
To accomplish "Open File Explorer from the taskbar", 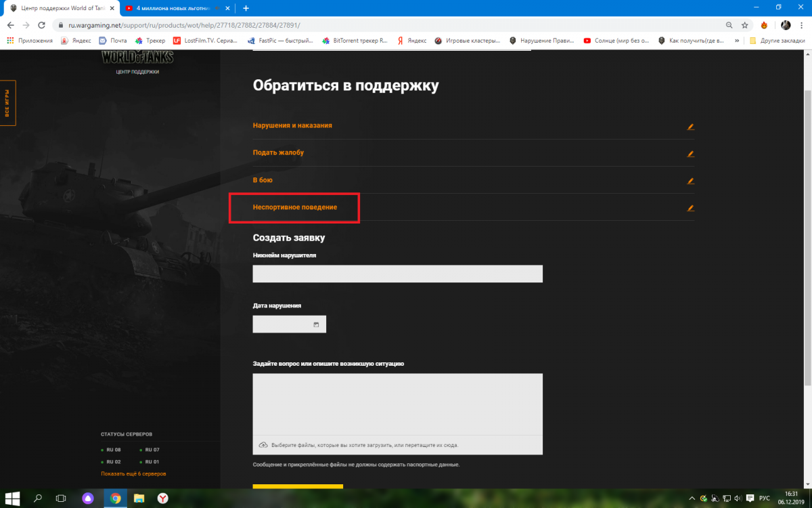I will tap(139, 499).
